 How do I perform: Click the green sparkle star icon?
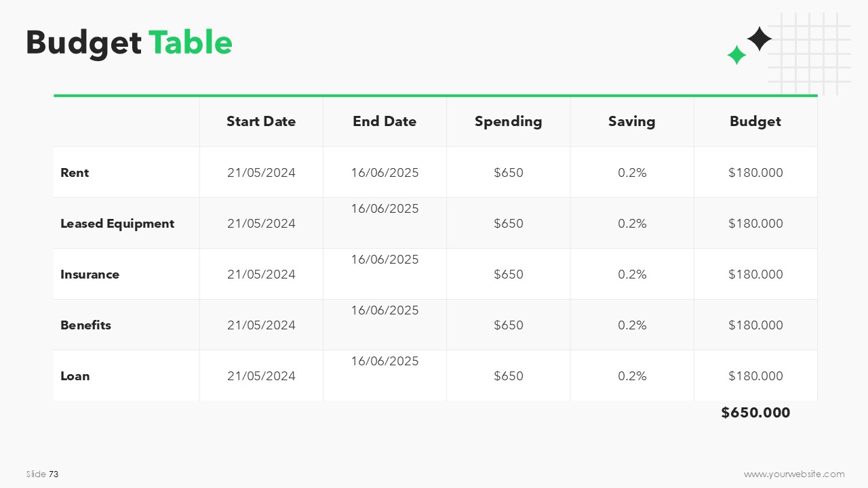pos(736,55)
